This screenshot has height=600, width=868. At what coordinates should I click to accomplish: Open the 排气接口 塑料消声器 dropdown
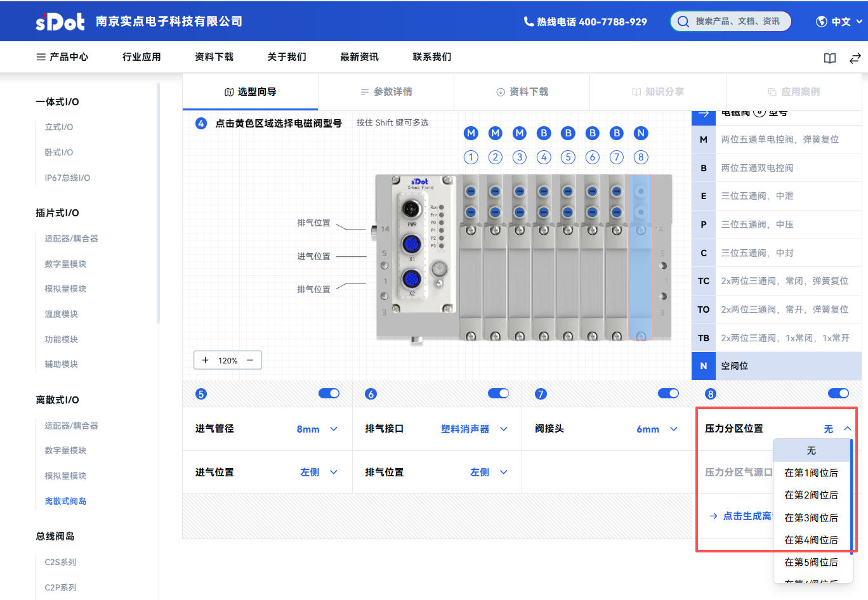(x=474, y=429)
